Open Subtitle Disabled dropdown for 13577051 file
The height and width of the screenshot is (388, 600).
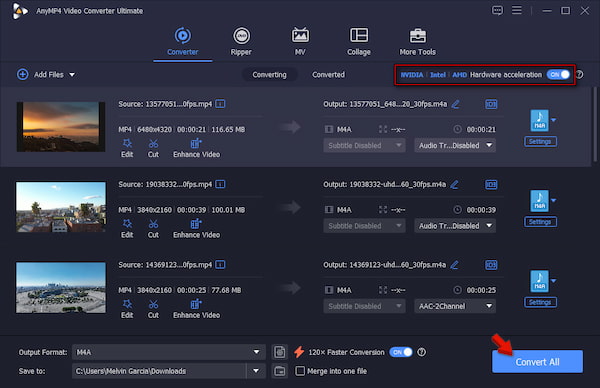(x=364, y=145)
